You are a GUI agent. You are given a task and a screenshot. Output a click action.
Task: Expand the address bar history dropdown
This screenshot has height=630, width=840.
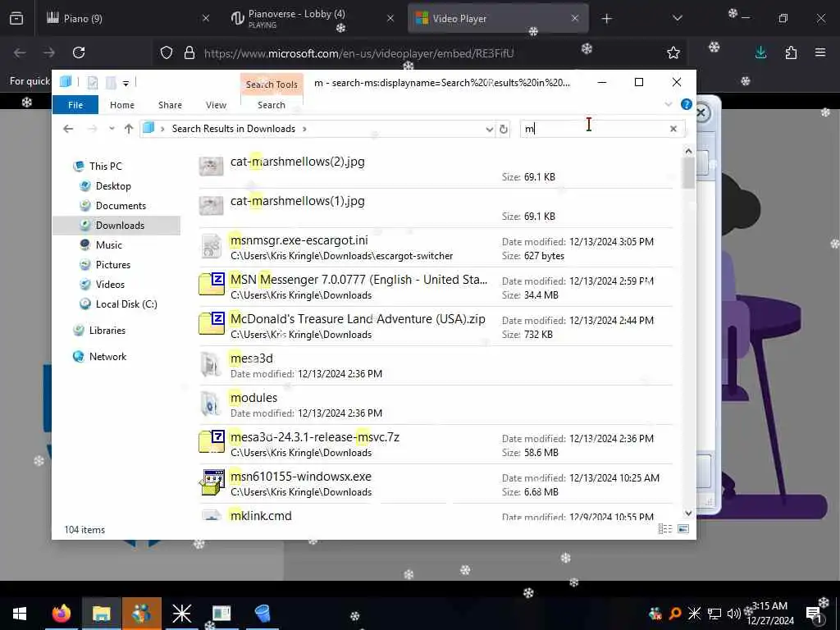(489, 129)
